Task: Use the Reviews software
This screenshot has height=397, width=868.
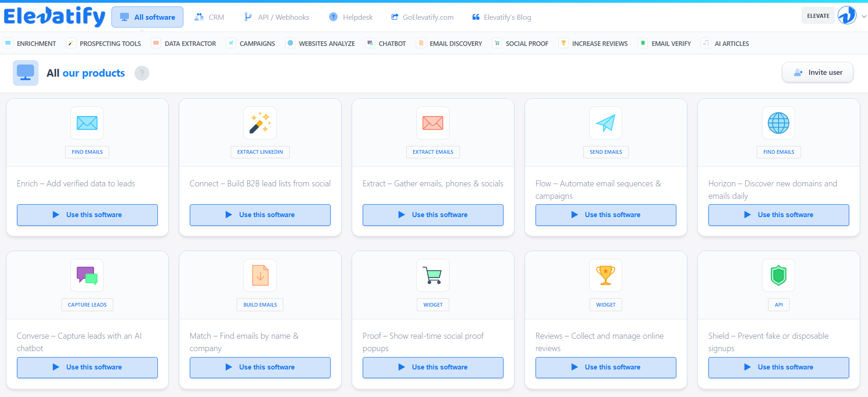Action: (606, 367)
